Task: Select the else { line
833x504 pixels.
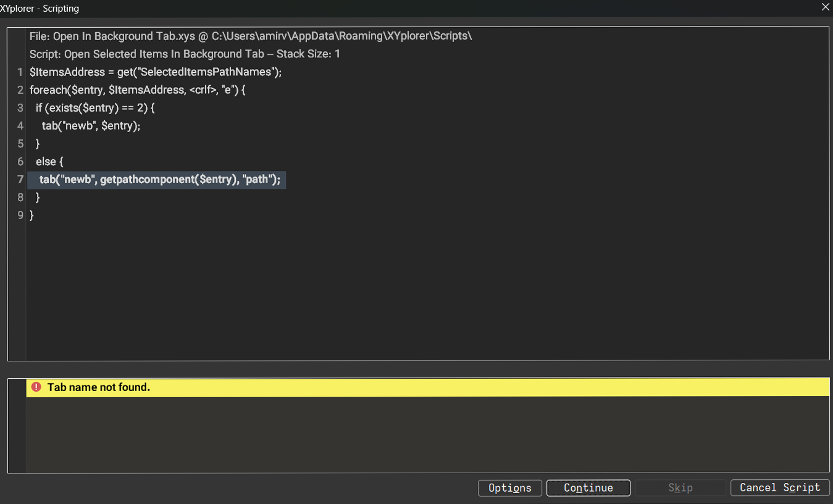Action: coord(49,162)
